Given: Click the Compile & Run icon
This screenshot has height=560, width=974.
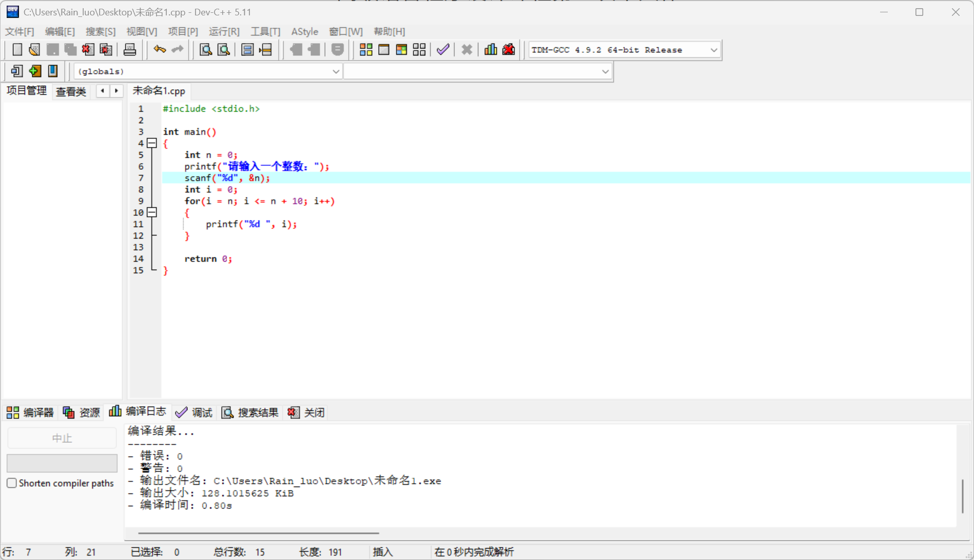Looking at the screenshot, I should pos(401,50).
